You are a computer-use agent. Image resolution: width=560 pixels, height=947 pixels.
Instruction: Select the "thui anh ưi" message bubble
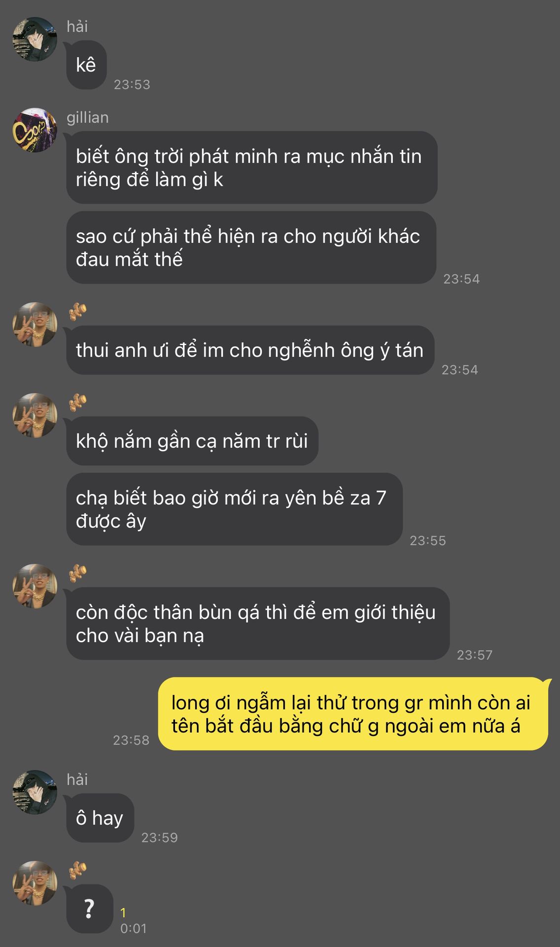pos(250,350)
